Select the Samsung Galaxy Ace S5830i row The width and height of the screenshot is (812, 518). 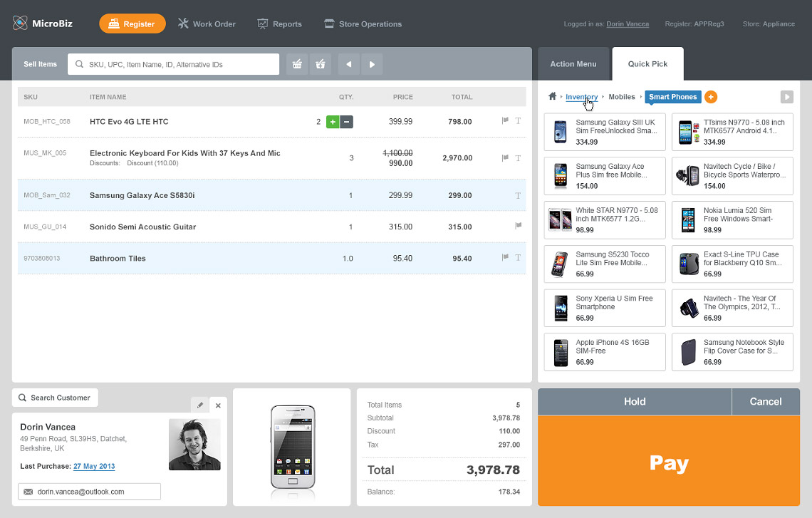(x=272, y=195)
